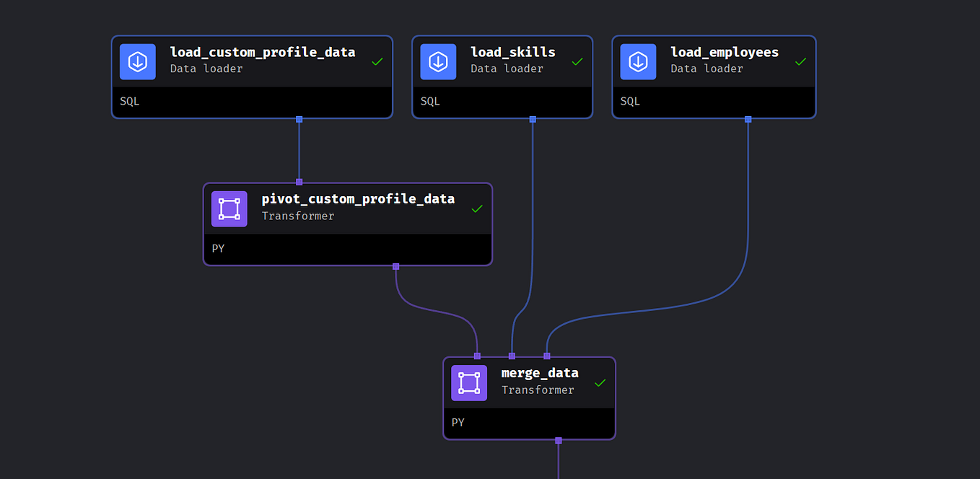Toggle success status on pivot_custom_profile_data
The width and height of the screenshot is (980, 479).
click(x=476, y=208)
